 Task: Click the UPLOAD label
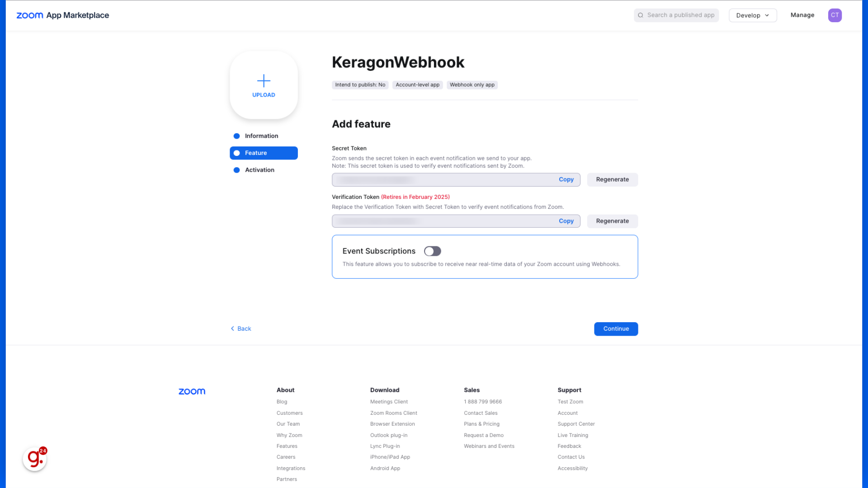264,95
